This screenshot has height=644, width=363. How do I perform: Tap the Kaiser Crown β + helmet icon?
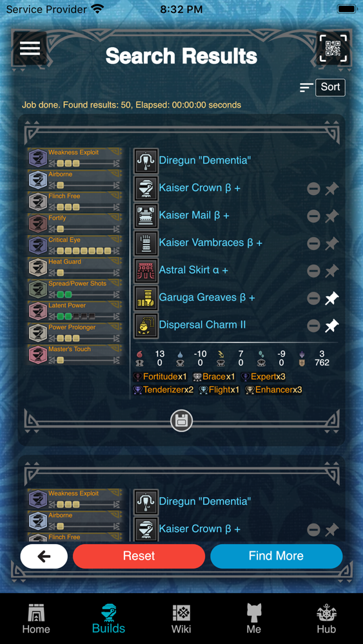146,188
